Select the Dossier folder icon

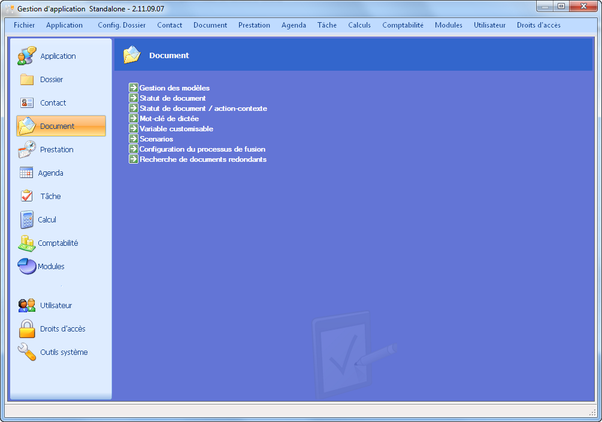[x=27, y=79]
